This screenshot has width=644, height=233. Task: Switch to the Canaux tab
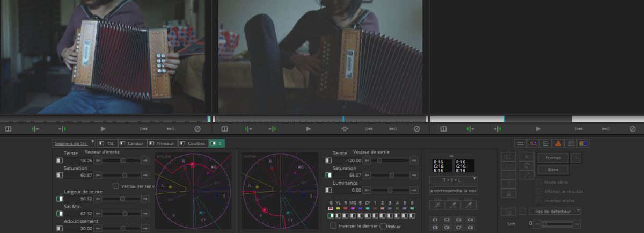131,143
